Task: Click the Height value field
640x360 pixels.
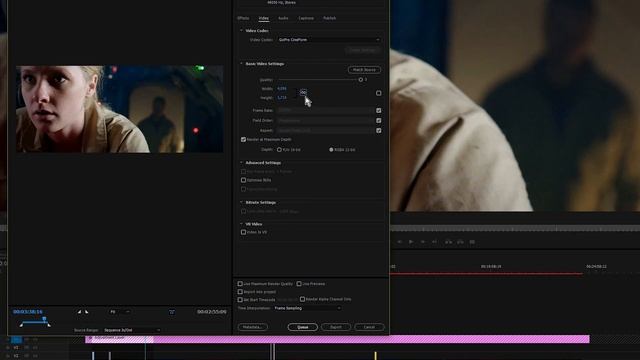Action: click(x=282, y=98)
